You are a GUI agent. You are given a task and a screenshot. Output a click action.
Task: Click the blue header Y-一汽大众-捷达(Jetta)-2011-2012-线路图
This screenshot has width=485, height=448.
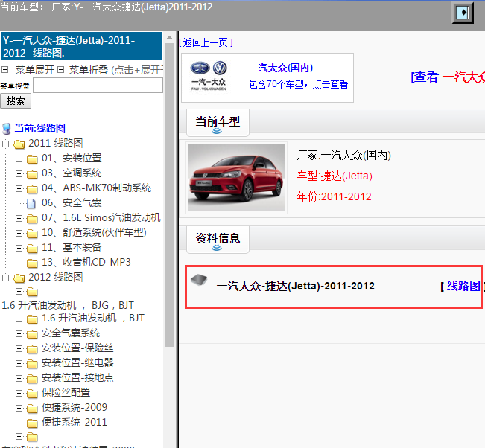[x=81, y=46]
